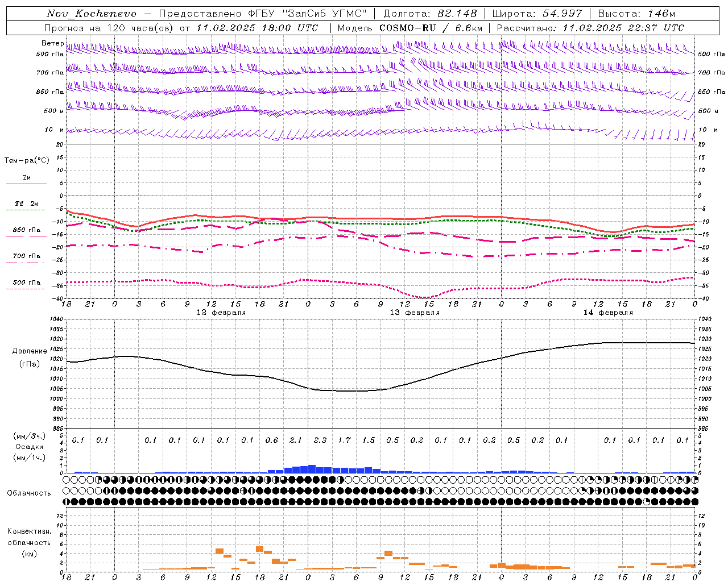Select the 'Модель COSMO-RU / 6.6км' text

point(410,28)
